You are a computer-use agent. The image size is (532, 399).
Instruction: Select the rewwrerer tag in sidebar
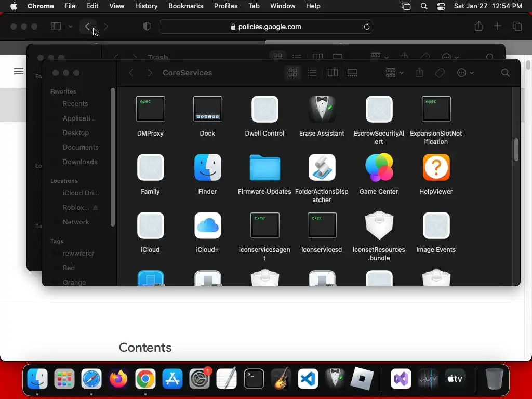78,254
